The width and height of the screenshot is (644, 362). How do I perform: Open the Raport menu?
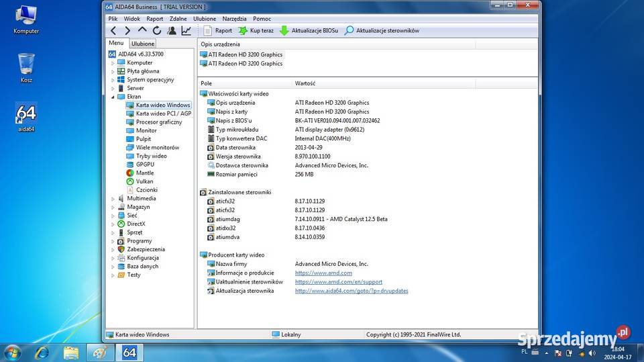pos(154,19)
